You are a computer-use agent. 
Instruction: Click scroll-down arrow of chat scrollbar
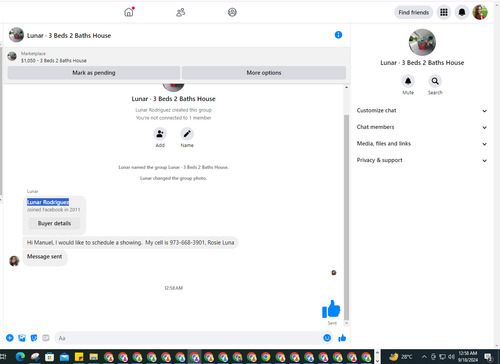click(x=346, y=323)
